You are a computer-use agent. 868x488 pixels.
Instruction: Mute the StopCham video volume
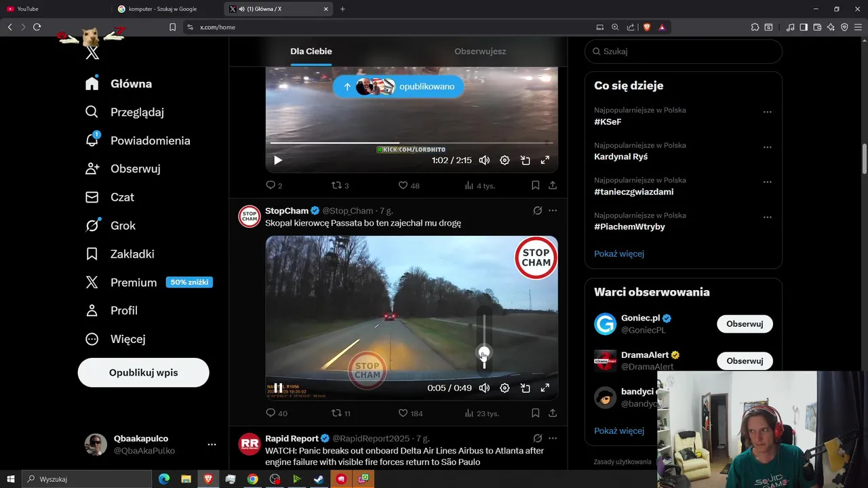point(484,388)
